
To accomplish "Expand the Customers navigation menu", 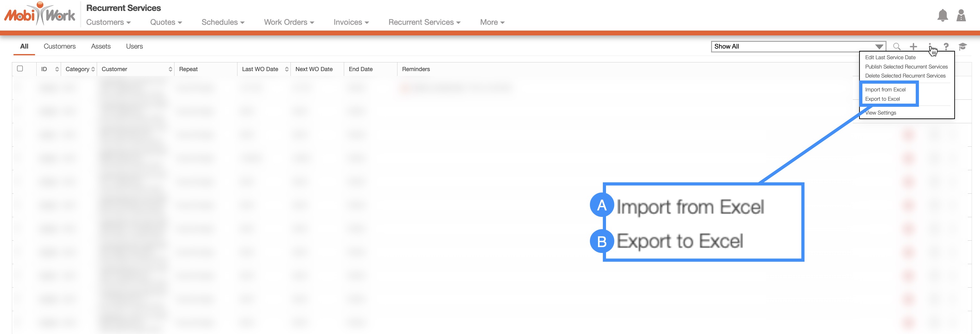I will tap(108, 23).
